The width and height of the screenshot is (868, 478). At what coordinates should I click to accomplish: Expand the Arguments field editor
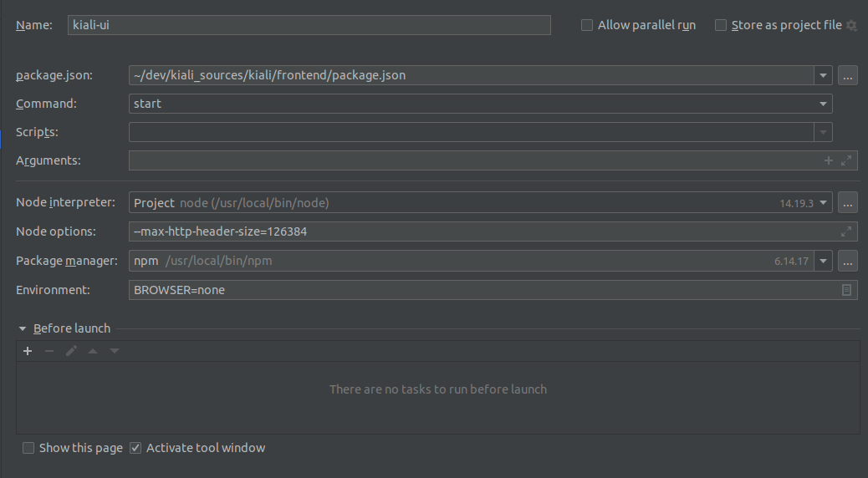846,160
